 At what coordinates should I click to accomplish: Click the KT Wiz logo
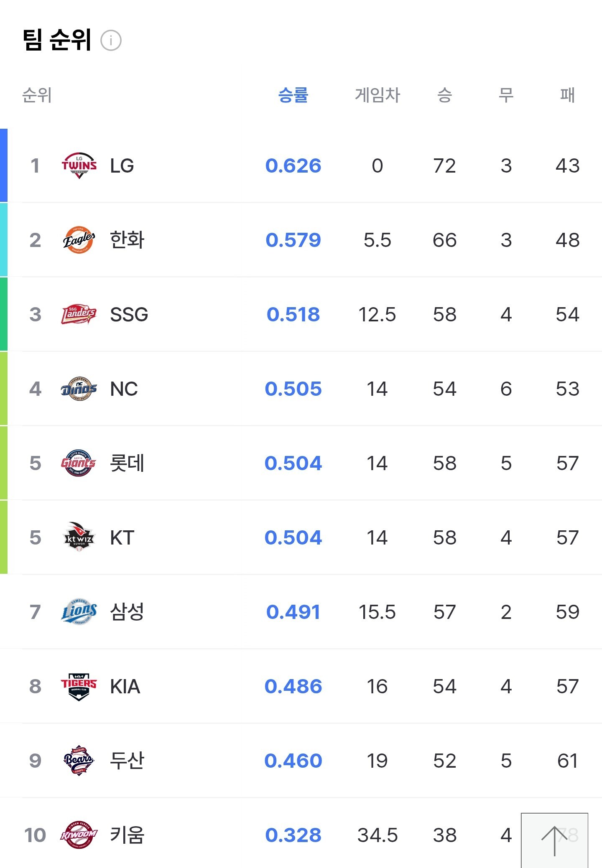click(79, 537)
